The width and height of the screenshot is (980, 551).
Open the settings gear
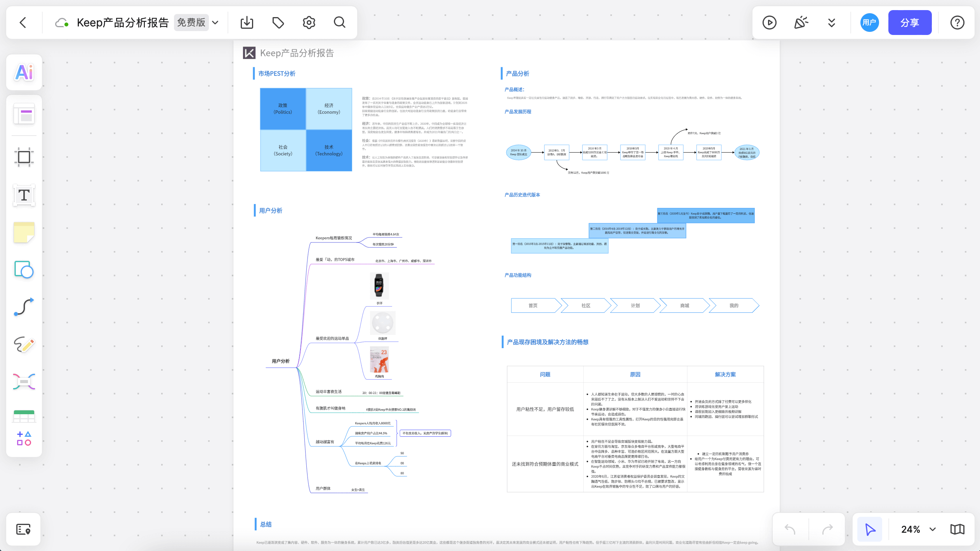[309, 23]
